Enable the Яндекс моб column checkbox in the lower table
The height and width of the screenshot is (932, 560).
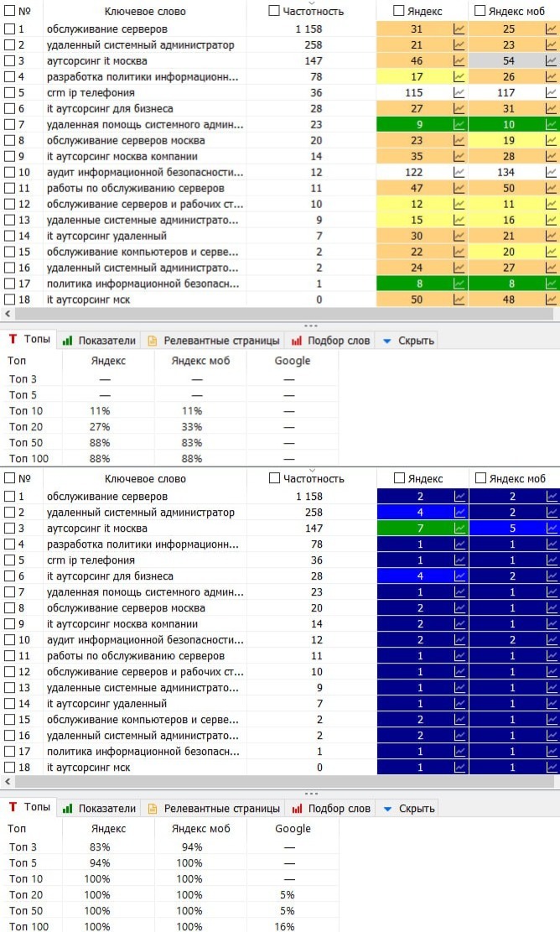pos(480,478)
